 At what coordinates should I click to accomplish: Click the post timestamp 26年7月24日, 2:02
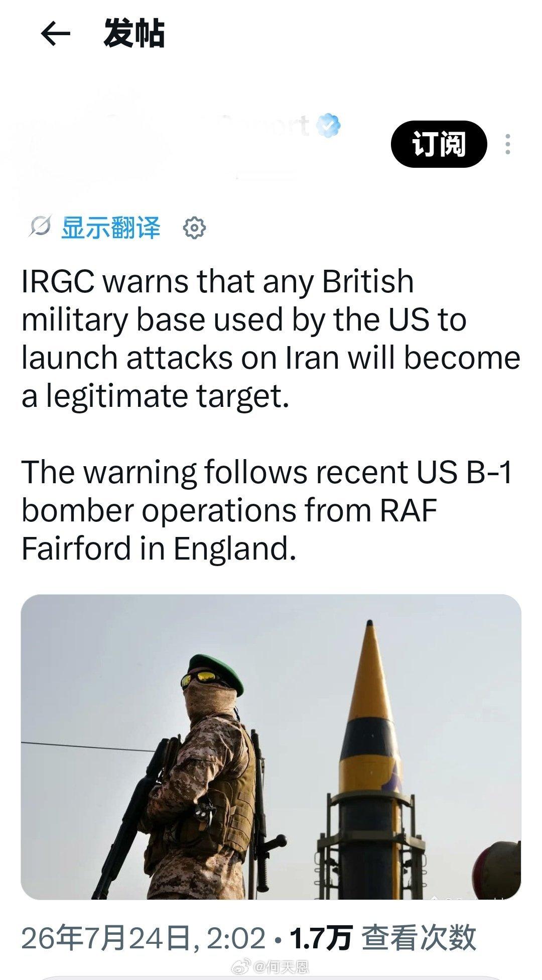144,938
